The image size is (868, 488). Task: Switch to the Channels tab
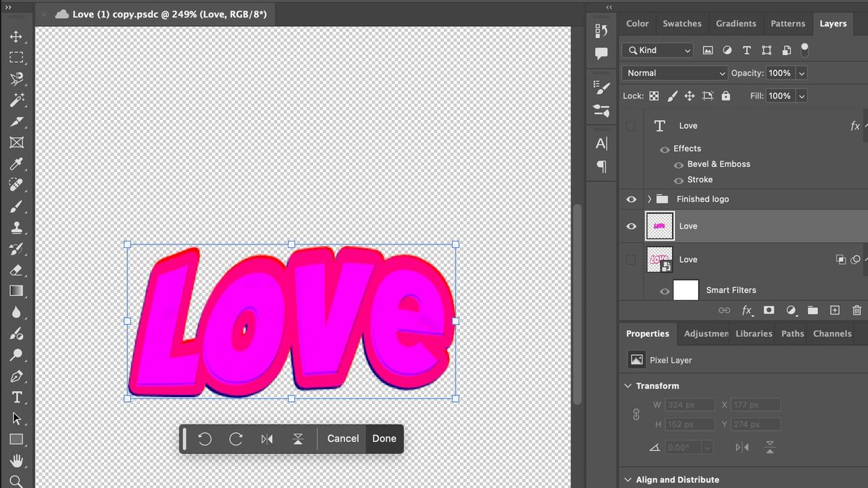(831, 333)
